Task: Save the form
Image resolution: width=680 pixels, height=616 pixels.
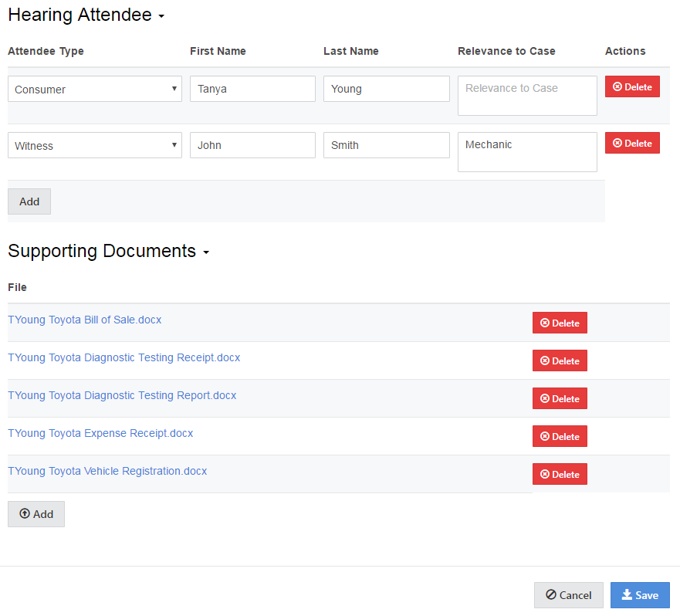Action: [640, 595]
